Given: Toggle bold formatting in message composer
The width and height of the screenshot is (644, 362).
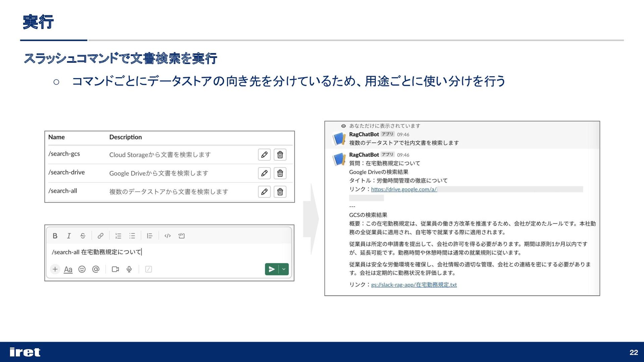Looking at the screenshot, I should pos(55,236).
